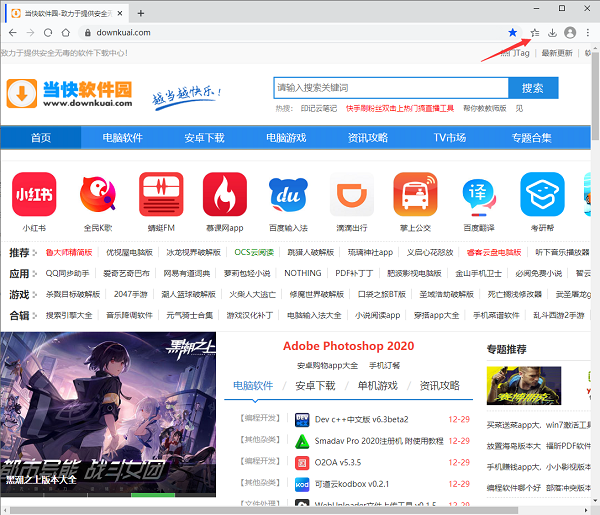Open the 最新更新 top link
600x515 pixels.
(x=557, y=53)
